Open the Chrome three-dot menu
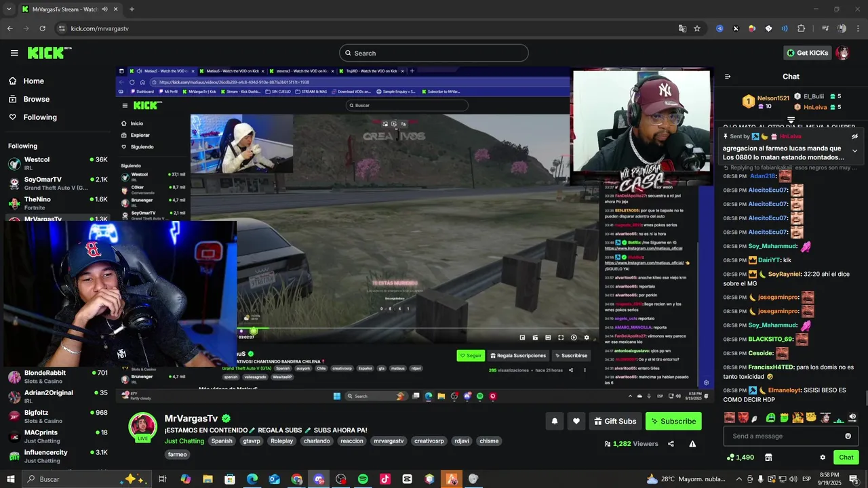The height and width of the screenshot is (488, 868). pyautogui.click(x=858, y=28)
